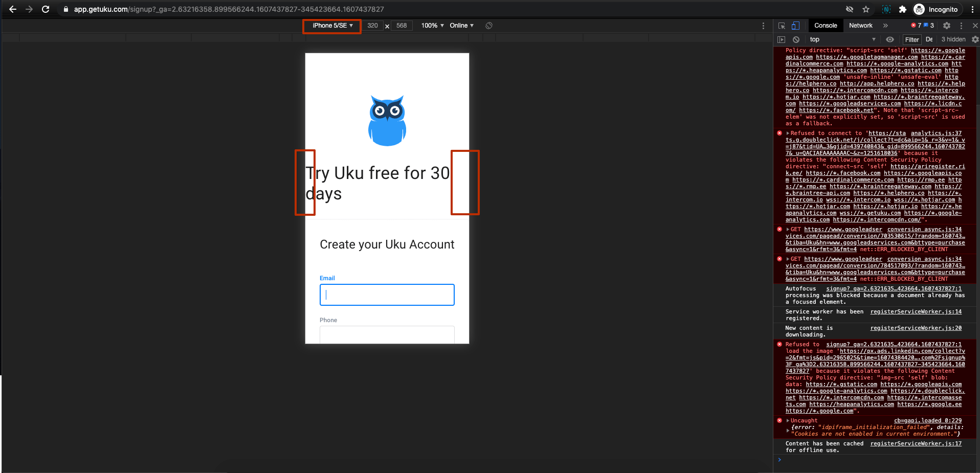
Task: Click the blue message count badge
Action: [929, 26]
